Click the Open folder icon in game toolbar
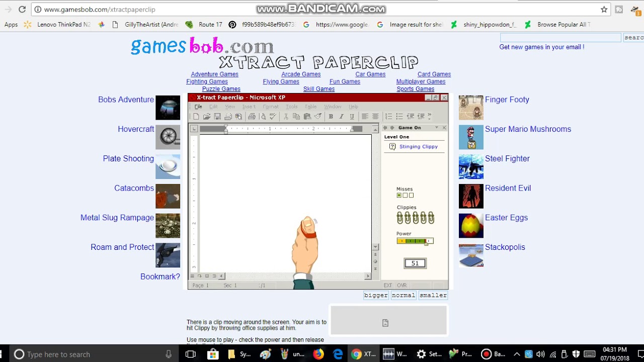The image size is (644, 362). coord(206,116)
